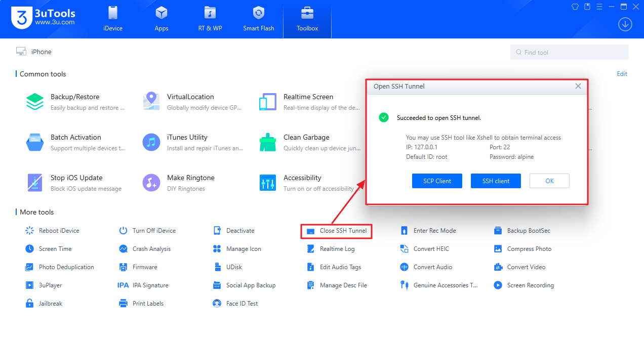Screen dimensions: 644x339
Task: Click the SCP Client button
Action: click(437, 181)
